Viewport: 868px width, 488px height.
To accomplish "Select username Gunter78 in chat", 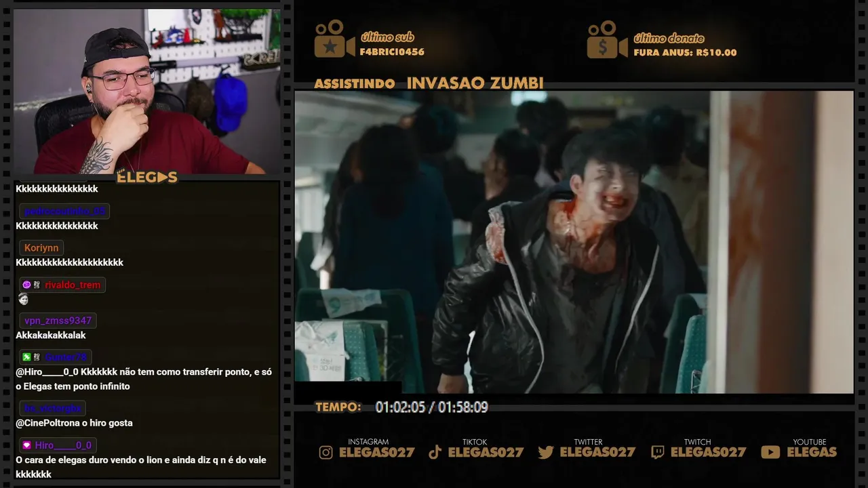I will 66,357.
